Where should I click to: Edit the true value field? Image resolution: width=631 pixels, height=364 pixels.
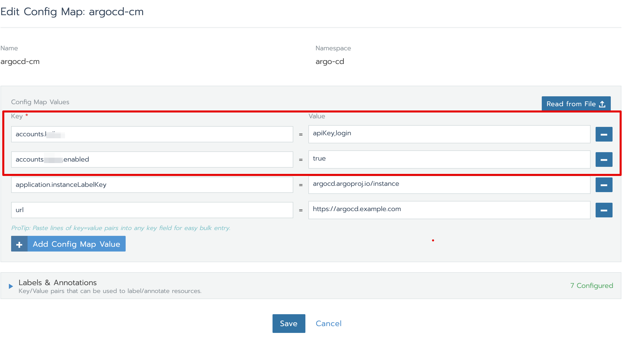coord(449,160)
